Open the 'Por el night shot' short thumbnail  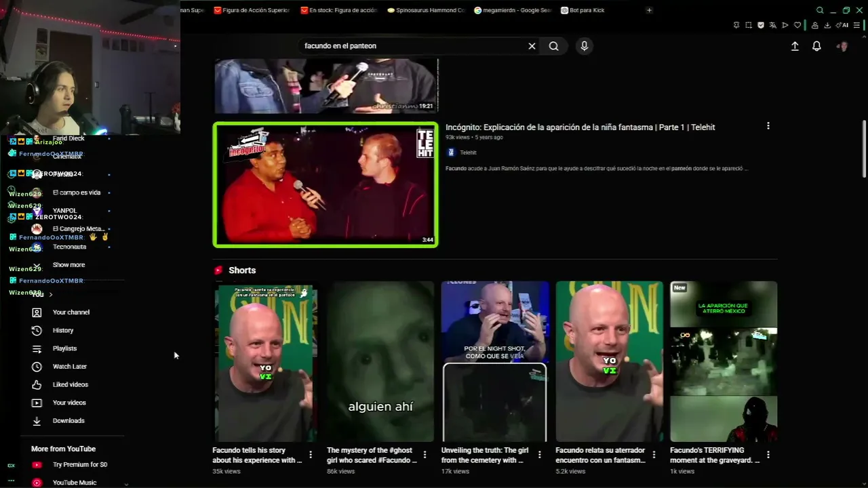tap(494, 362)
